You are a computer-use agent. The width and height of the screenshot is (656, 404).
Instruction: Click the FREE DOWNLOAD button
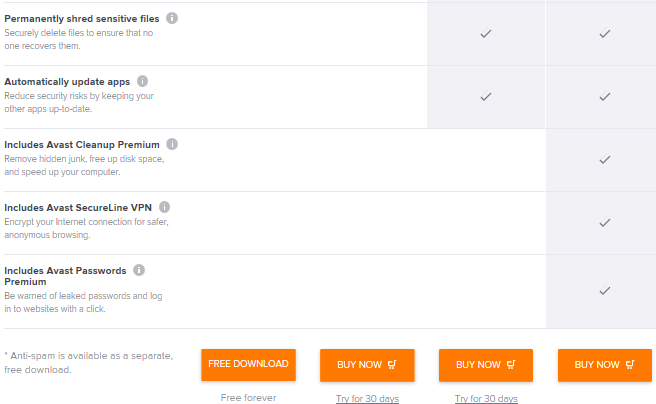click(248, 365)
